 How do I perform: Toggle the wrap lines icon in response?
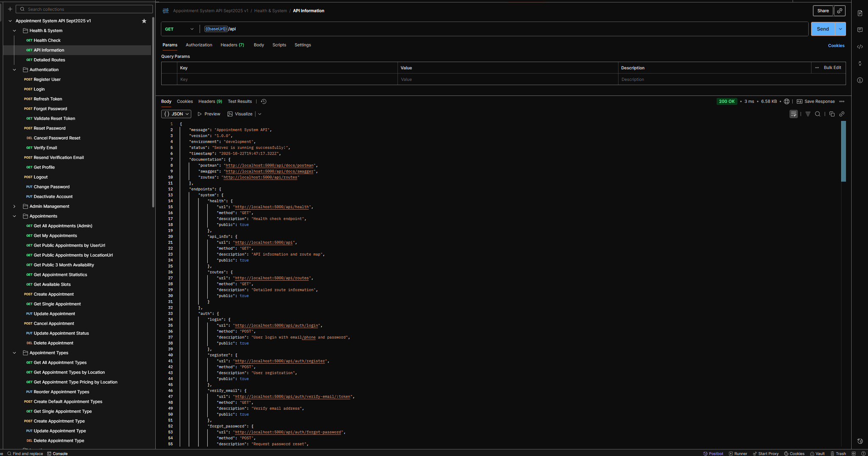click(x=793, y=114)
